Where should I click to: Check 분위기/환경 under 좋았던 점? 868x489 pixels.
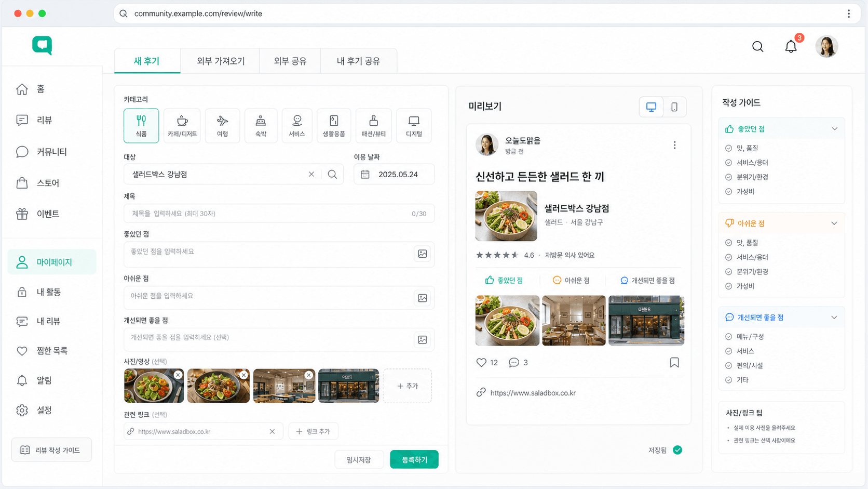(729, 177)
